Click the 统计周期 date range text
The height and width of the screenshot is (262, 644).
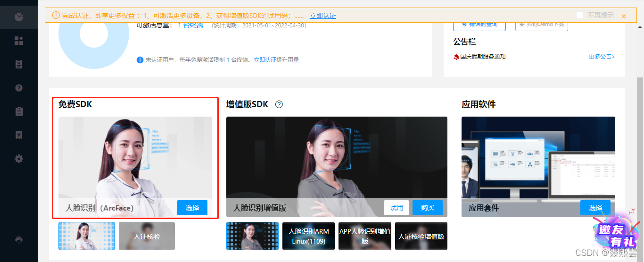pyautogui.click(x=259, y=25)
